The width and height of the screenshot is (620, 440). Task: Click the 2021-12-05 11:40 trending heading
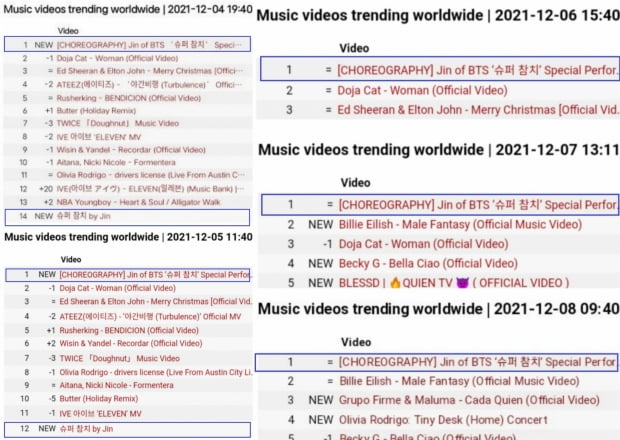point(128,237)
